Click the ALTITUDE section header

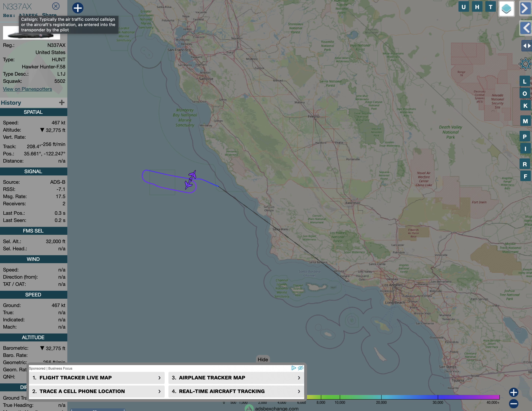coord(33,337)
